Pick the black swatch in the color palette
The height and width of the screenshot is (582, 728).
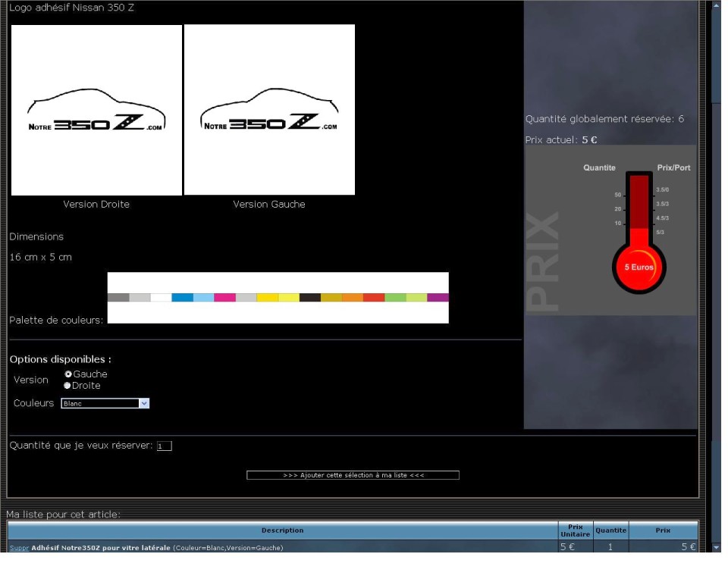[309, 298]
